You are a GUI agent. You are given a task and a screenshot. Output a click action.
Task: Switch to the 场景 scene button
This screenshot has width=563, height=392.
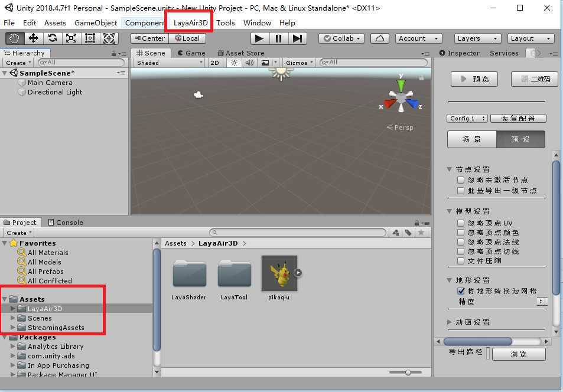(472, 139)
